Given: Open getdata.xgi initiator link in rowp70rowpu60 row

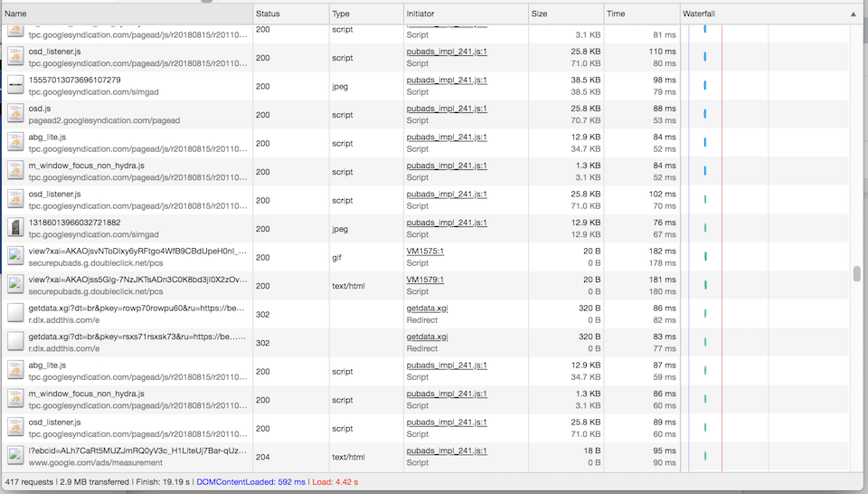Looking at the screenshot, I should pos(427,308).
